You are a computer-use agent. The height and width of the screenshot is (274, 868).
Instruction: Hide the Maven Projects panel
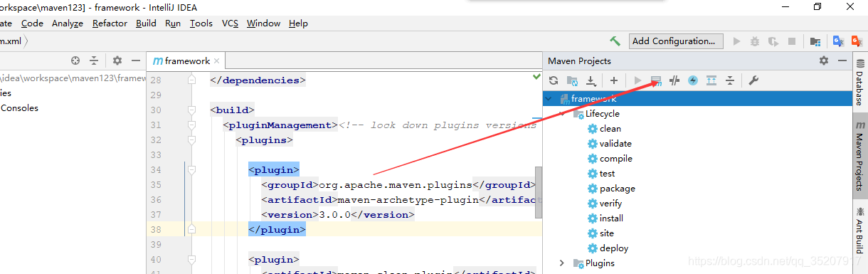point(842,60)
